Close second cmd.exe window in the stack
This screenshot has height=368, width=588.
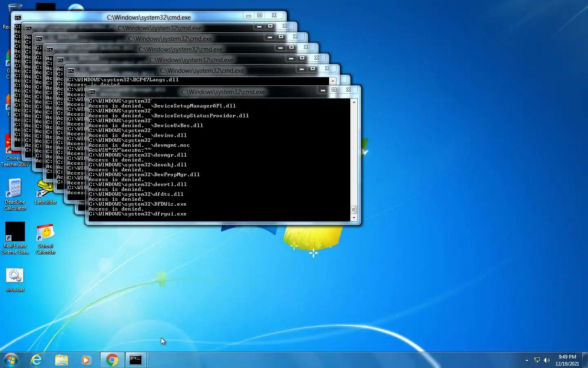285,26
